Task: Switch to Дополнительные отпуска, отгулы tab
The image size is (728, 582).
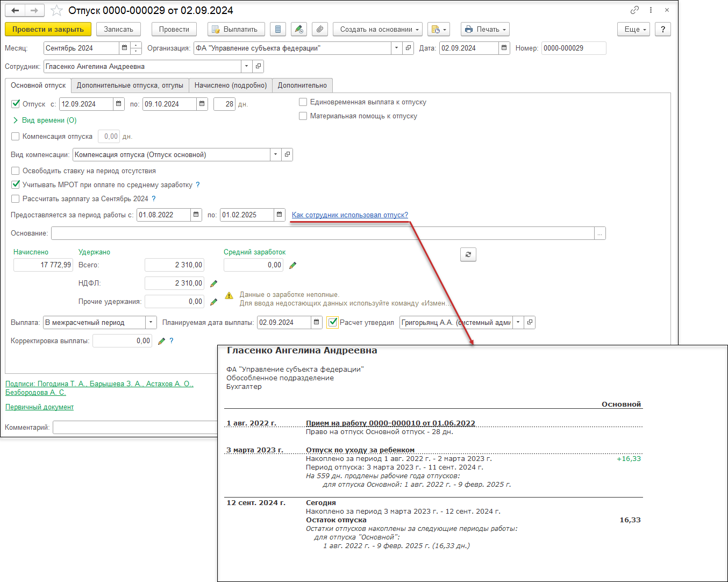Action: [x=130, y=85]
